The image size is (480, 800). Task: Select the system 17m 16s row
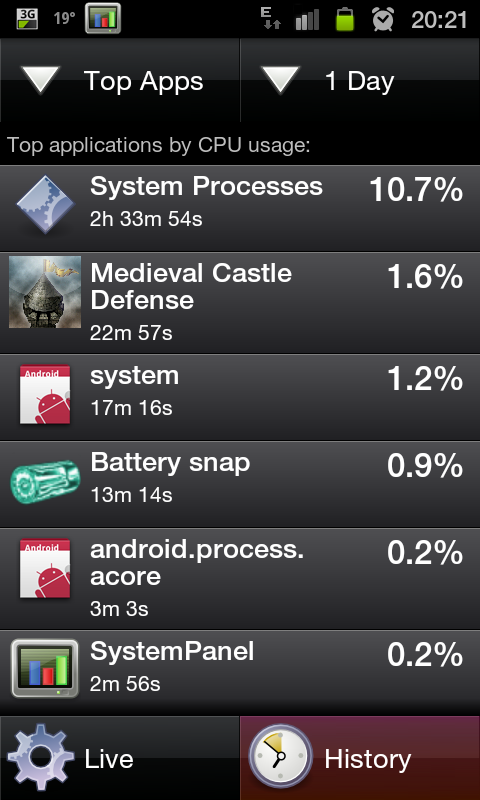(240, 397)
